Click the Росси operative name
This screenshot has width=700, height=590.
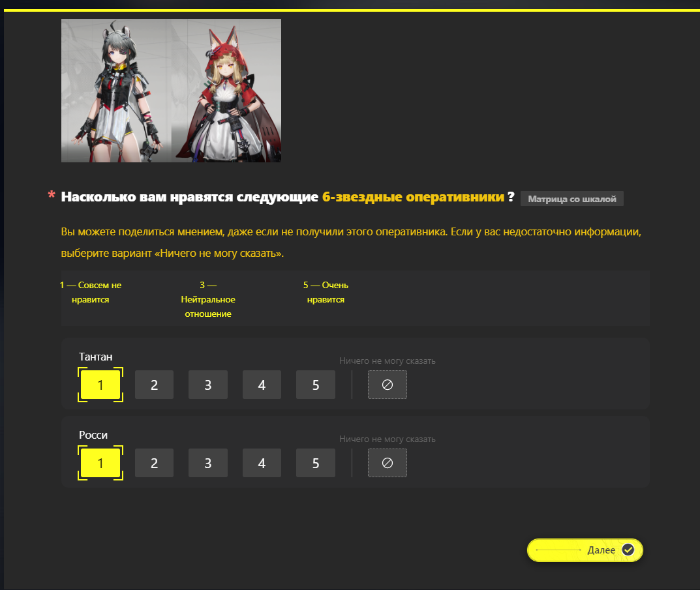(93, 435)
